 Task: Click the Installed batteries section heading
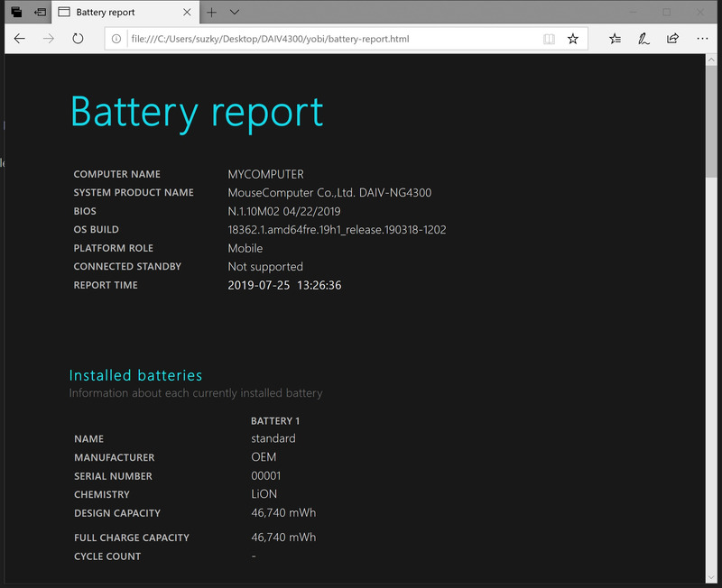(x=135, y=375)
